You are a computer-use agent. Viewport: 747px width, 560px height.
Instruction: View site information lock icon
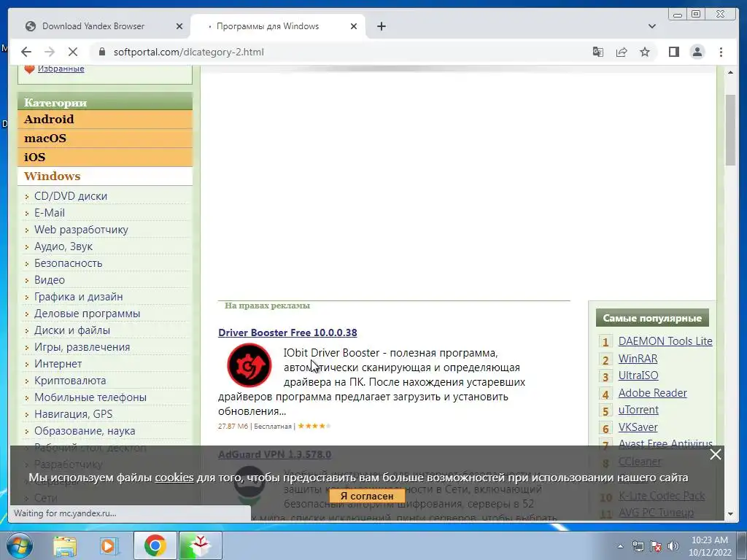pos(101,52)
